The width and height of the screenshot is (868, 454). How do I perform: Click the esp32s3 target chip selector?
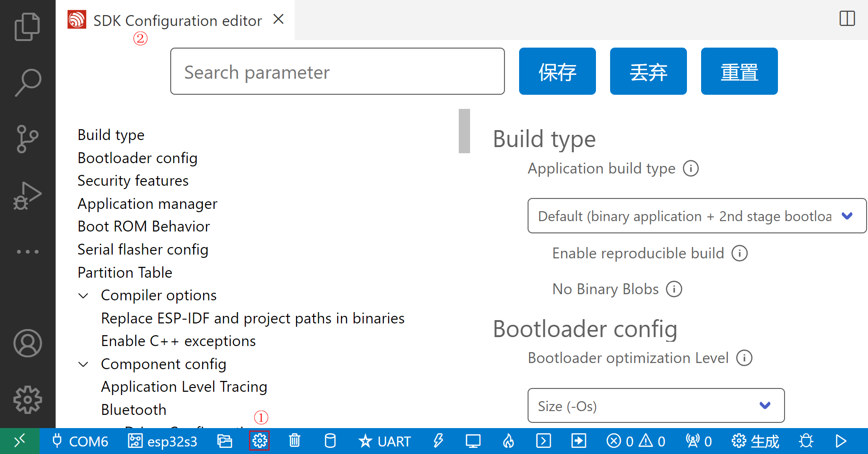(x=163, y=441)
